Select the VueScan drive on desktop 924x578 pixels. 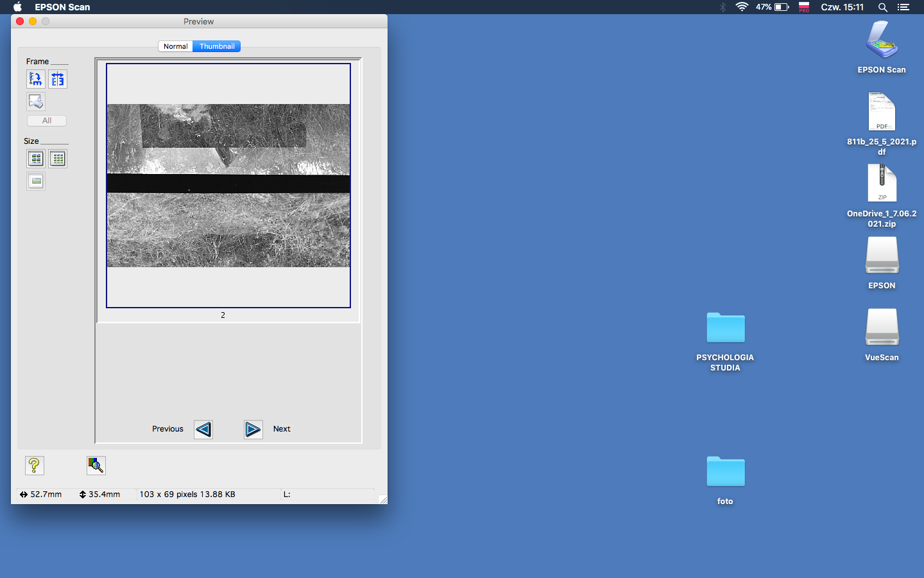[x=882, y=328]
